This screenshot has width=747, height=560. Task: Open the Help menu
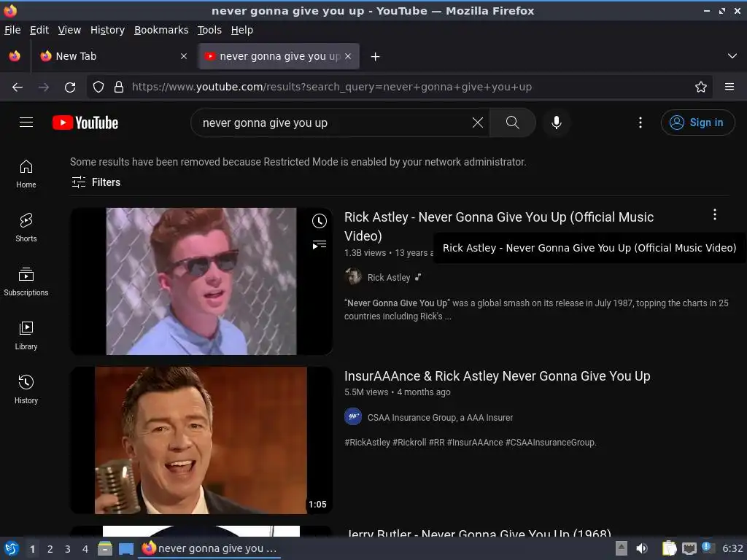(242, 30)
